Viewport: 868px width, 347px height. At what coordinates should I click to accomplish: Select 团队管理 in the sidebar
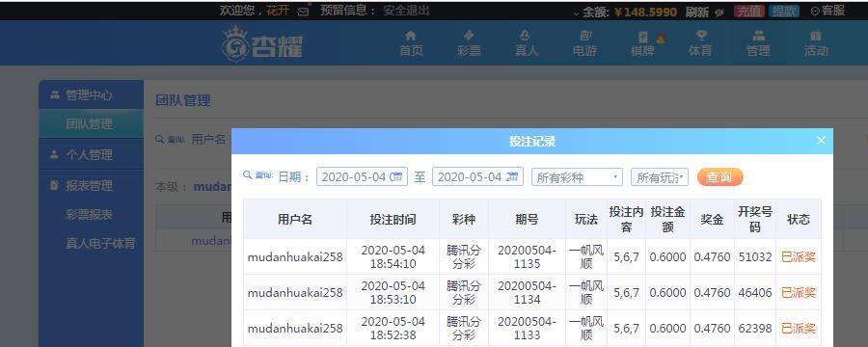click(89, 124)
